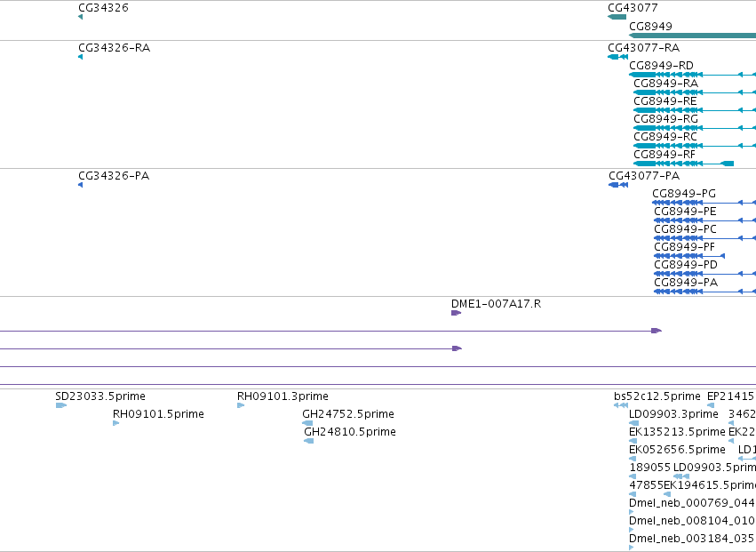756x552 pixels.
Task: Open the CG34326-RA transcript label
Action: pyautogui.click(x=115, y=48)
